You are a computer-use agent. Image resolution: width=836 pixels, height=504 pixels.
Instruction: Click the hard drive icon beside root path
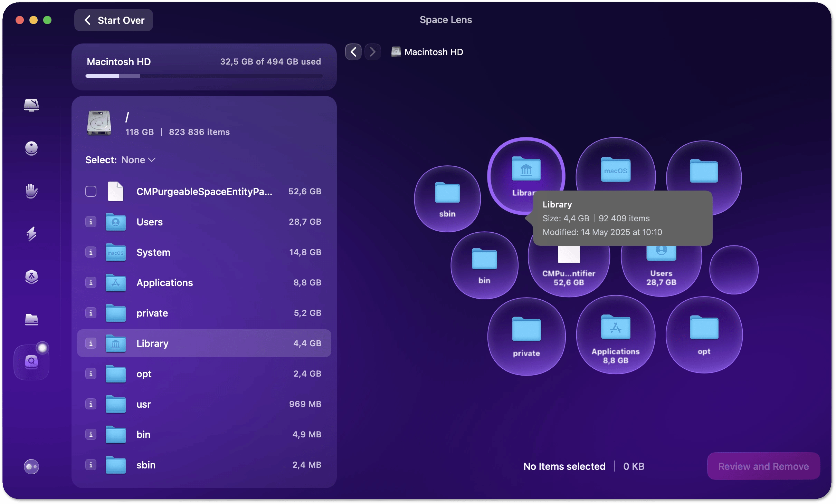pyautogui.click(x=99, y=123)
